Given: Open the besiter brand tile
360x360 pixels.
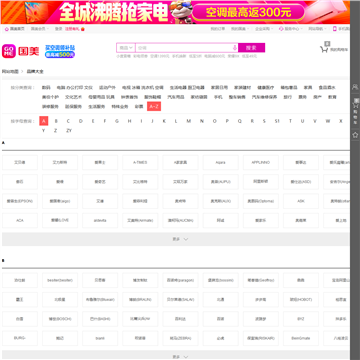Looking at the screenshot, I should click(x=60, y=280).
